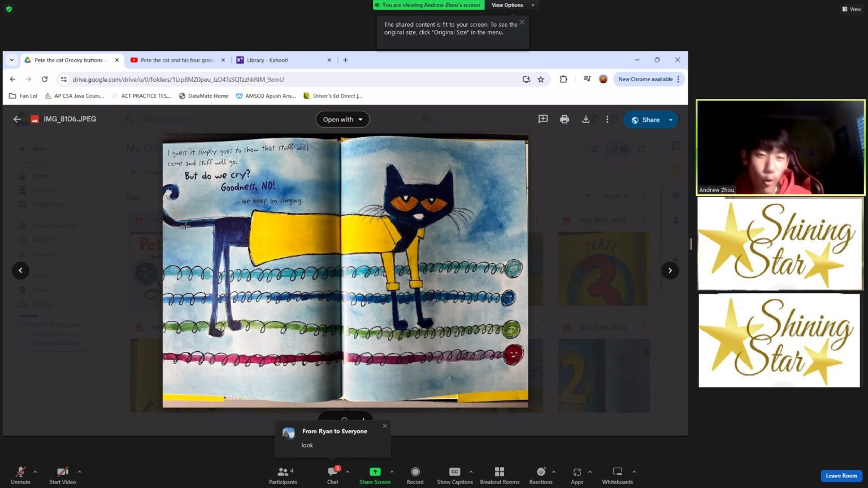
Task: Open Chrome media control icon
Action: coord(587,79)
